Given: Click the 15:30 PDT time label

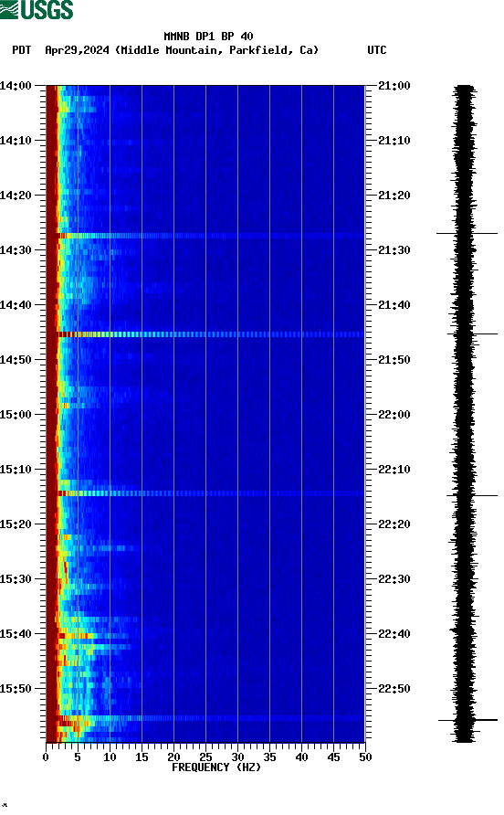Looking at the screenshot, I should tap(16, 579).
